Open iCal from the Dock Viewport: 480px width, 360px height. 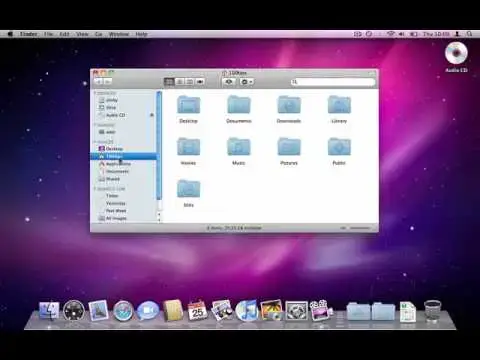(x=197, y=310)
